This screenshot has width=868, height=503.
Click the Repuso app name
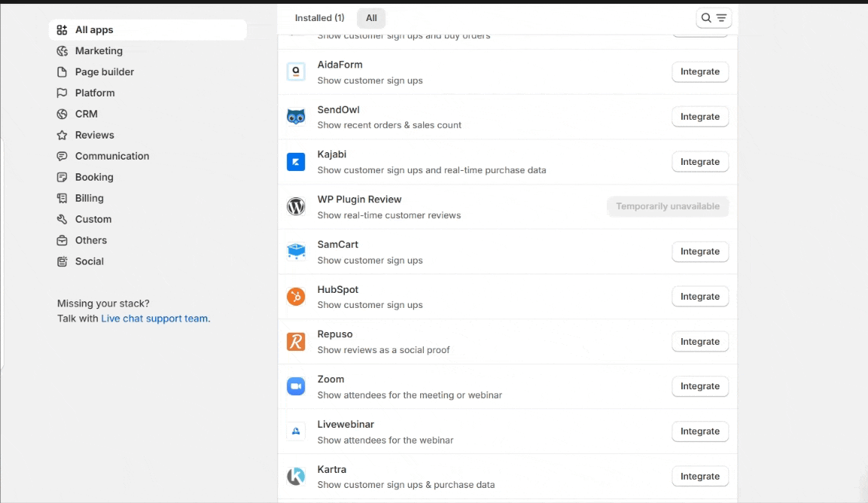click(x=335, y=334)
